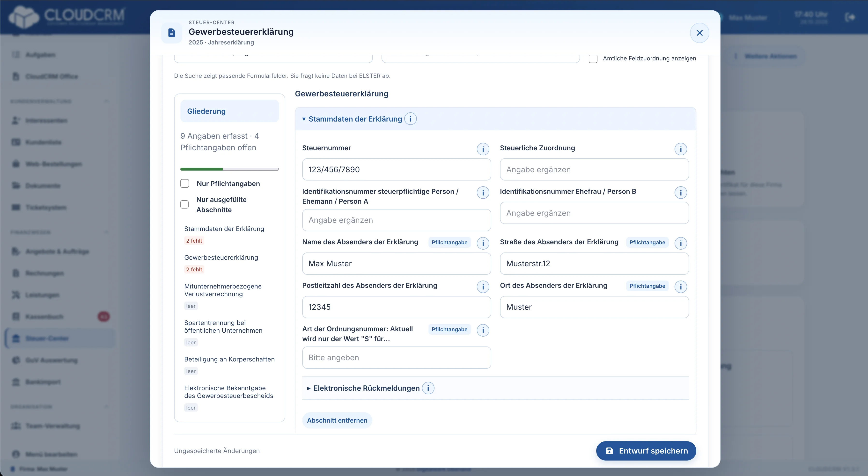The height and width of the screenshot is (476, 868).
Task: Open Weitere Aktionen in background window
Action: (765, 56)
